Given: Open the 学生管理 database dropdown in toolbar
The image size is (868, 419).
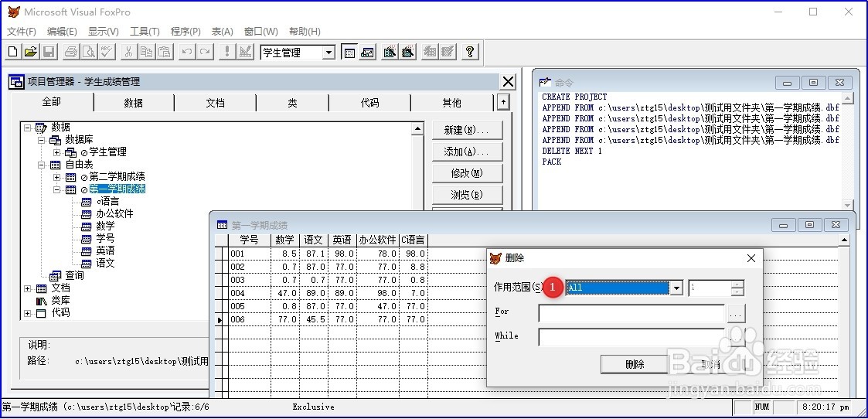Looking at the screenshot, I should coord(328,53).
